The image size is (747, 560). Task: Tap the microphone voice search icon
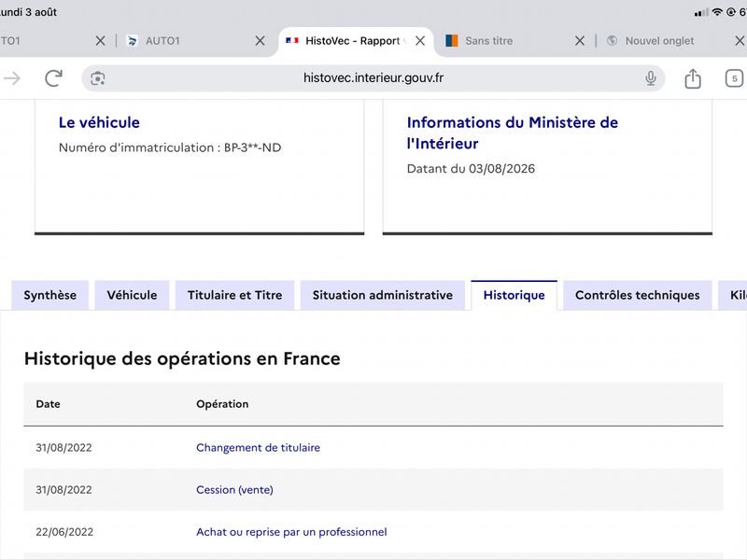[650, 78]
